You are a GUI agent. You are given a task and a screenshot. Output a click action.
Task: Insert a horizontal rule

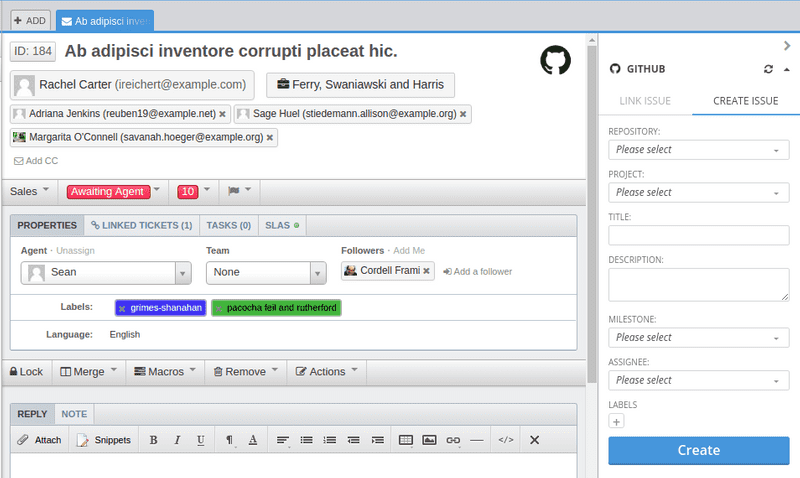point(477,440)
